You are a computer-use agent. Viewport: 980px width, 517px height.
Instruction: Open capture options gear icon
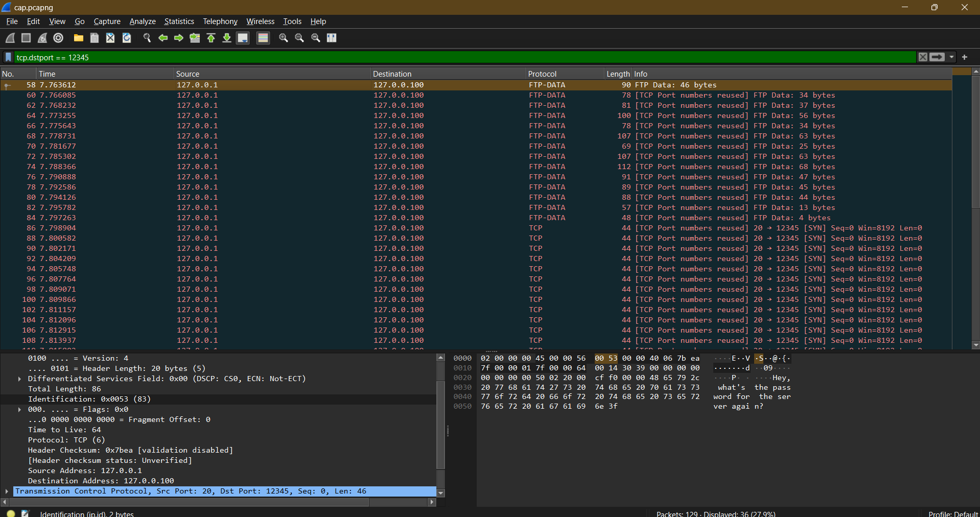(x=58, y=38)
